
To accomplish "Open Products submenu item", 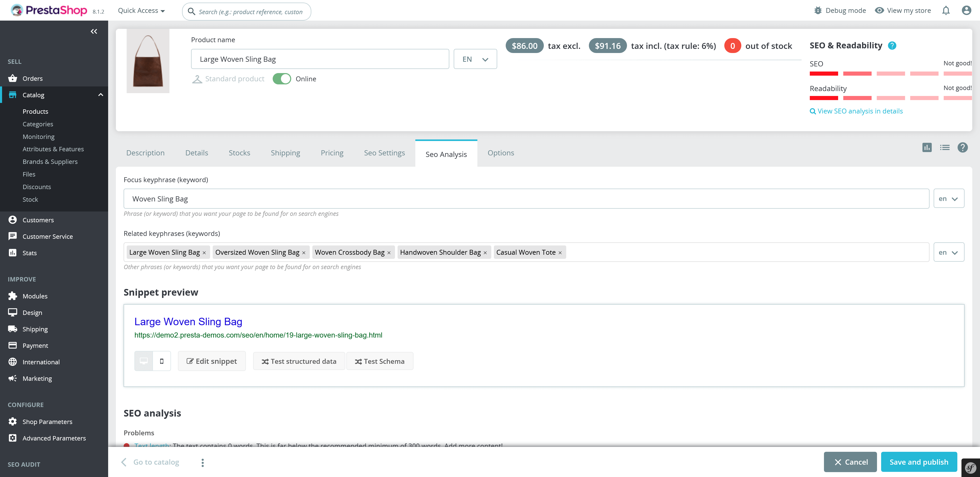I will pos(35,111).
